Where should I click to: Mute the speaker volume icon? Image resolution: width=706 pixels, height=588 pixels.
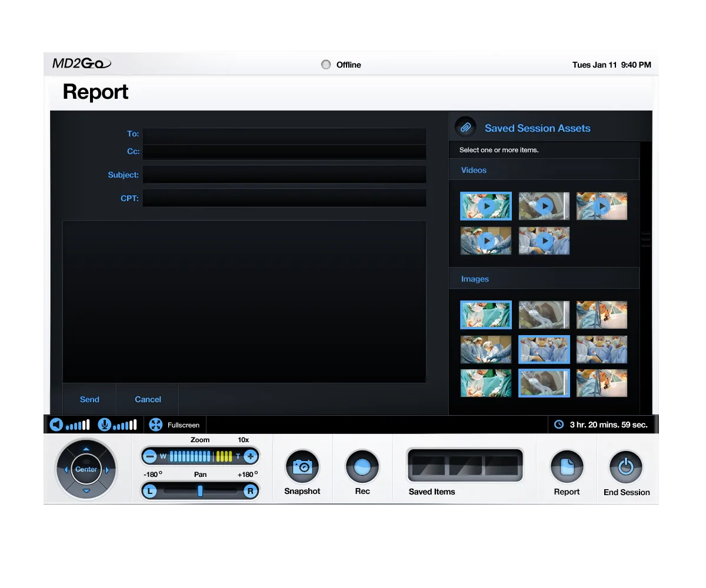click(x=56, y=425)
